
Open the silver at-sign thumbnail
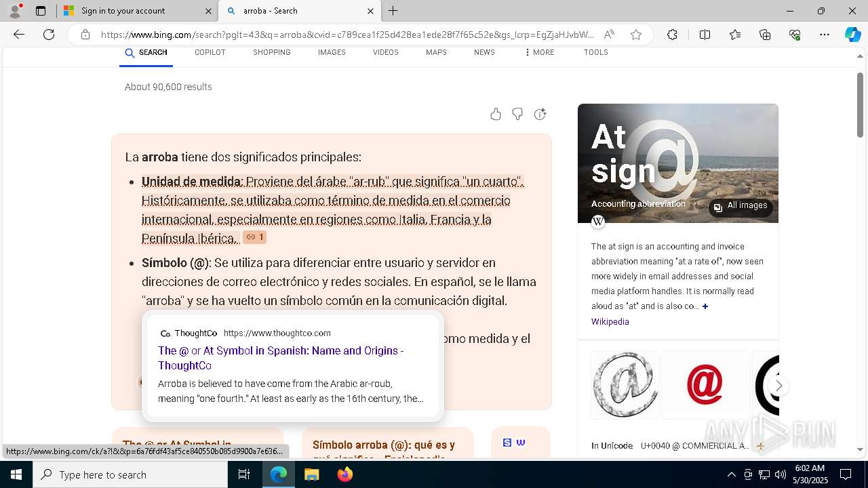pyautogui.click(x=625, y=384)
